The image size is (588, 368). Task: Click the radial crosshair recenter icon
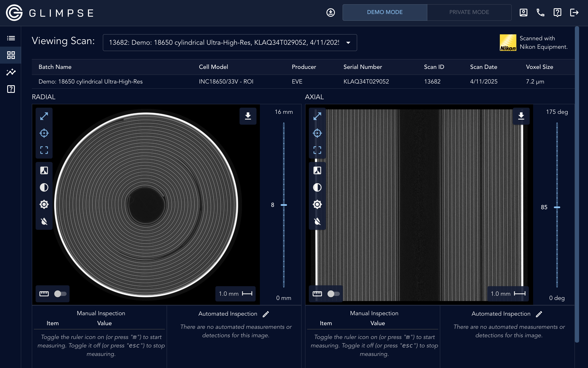[x=44, y=133]
